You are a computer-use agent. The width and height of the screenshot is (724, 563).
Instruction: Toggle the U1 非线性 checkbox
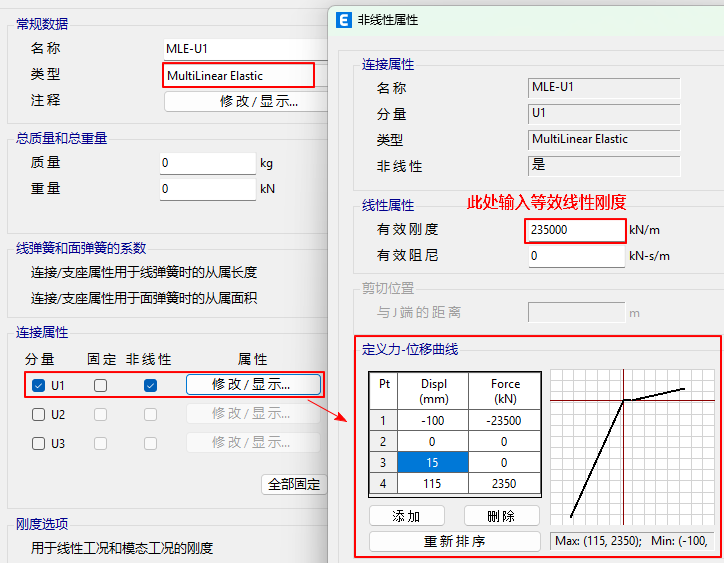click(x=150, y=385)
